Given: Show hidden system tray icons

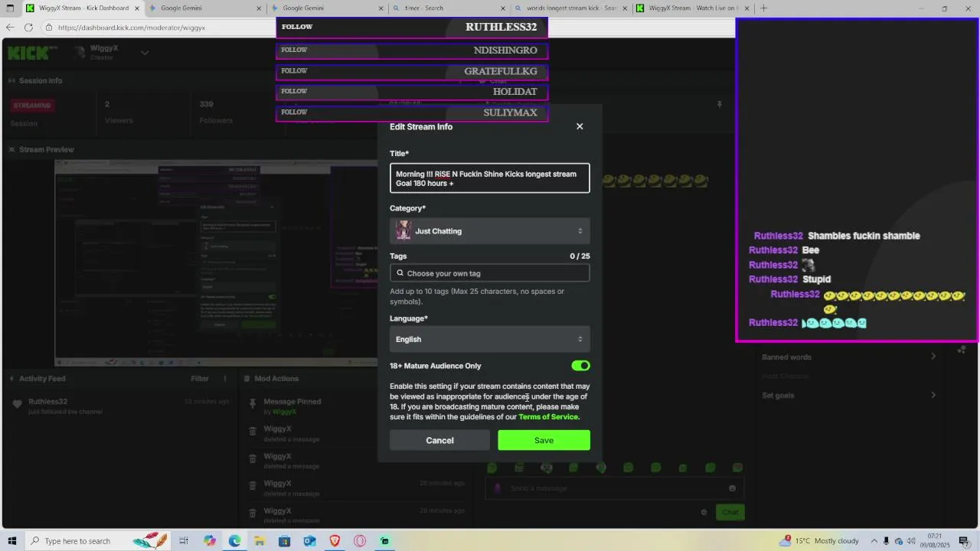Looking at the screenshot, I should pyautogui.click(x=874, y=541).
